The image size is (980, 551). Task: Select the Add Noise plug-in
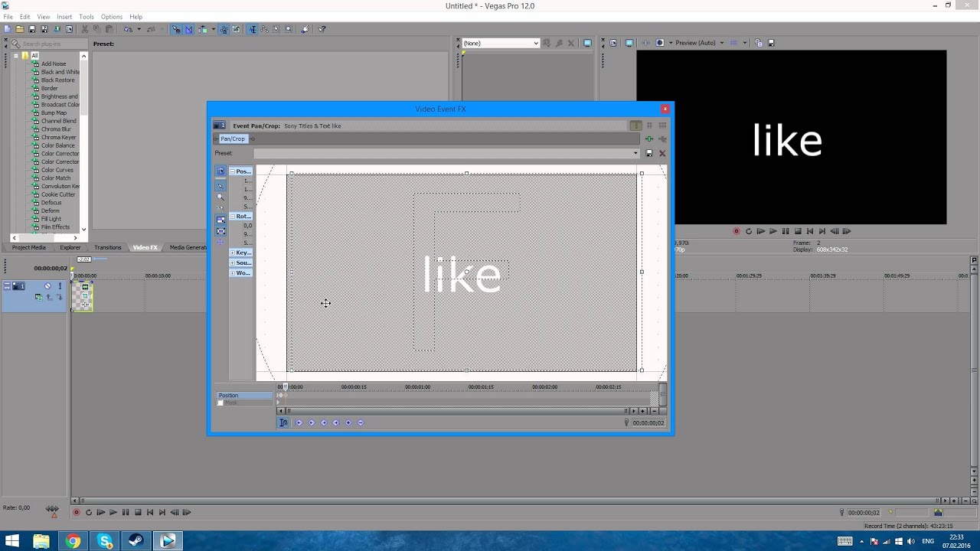54,64
